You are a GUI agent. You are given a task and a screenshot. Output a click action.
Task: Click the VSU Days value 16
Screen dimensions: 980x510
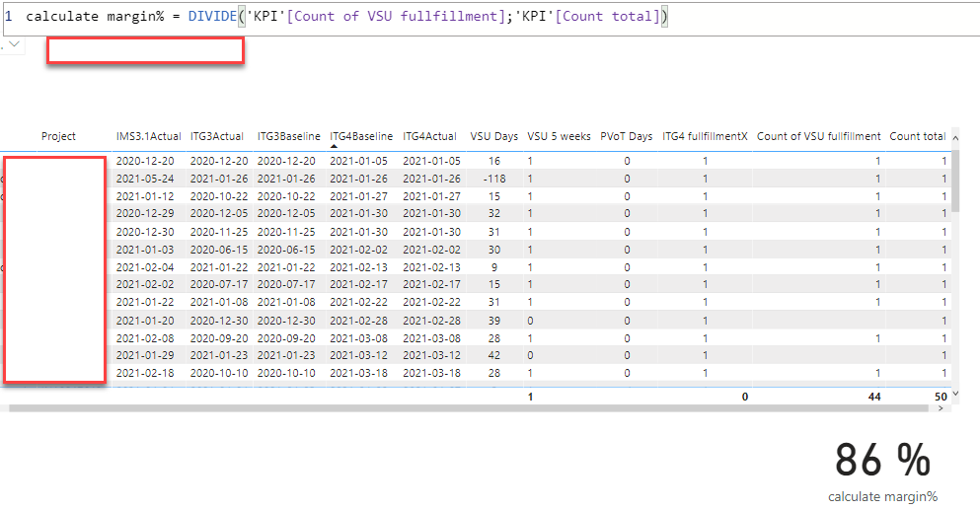coord(494,161)
